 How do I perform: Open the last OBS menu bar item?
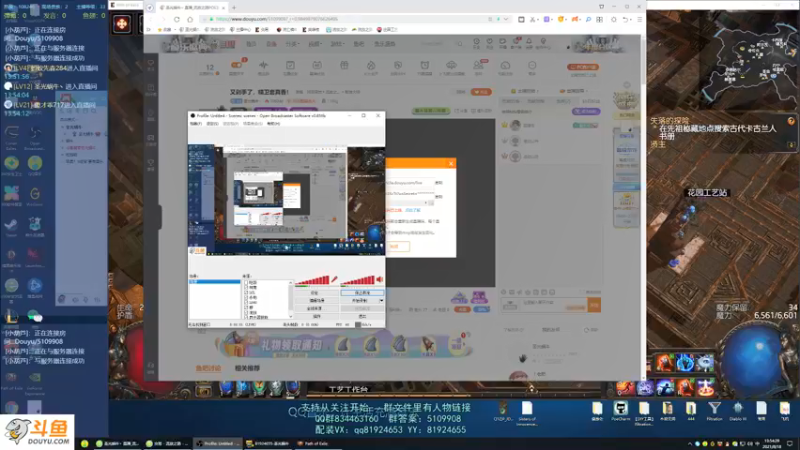(273, 124)
